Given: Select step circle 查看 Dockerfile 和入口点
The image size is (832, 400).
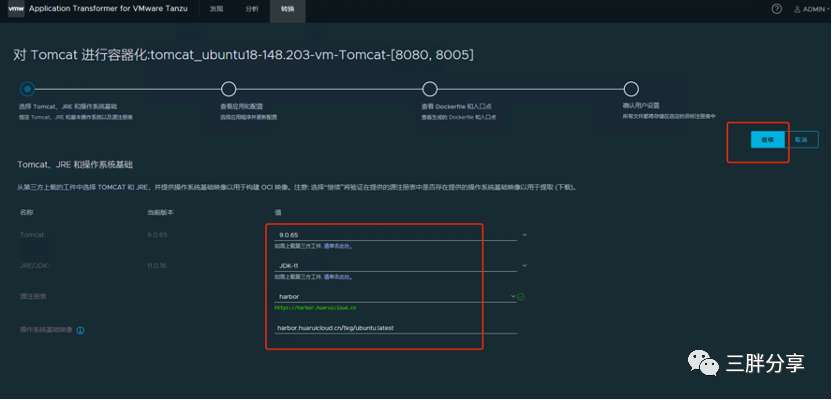Looking at the screenshot, I should [x=429, y=89].
